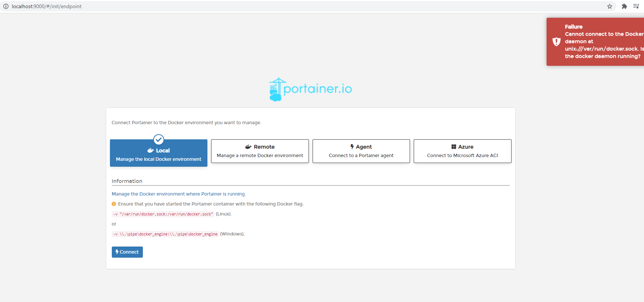The width and height of the screenshot is (644, 302).
Task: Click the address bar URL localhost:9000
Action: [x=47, y=6]
